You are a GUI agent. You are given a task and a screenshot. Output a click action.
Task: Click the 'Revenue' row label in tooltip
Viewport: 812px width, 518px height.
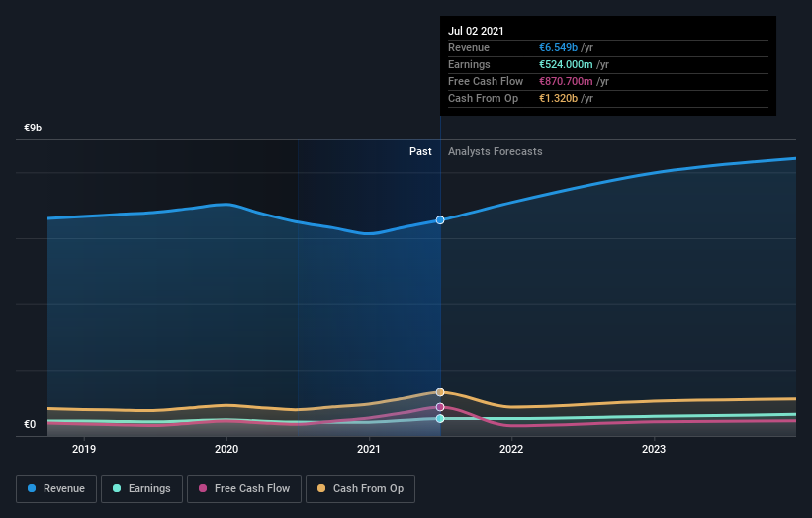point(469,47)
